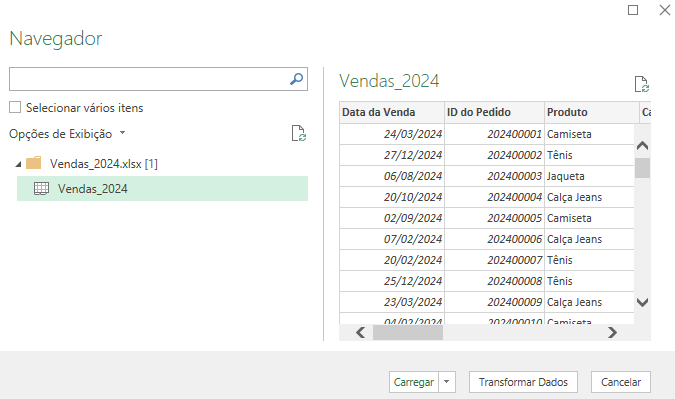This screenshot has width=675, height=399.
Task: Click order ID 202400001
Action: [494, 134]
